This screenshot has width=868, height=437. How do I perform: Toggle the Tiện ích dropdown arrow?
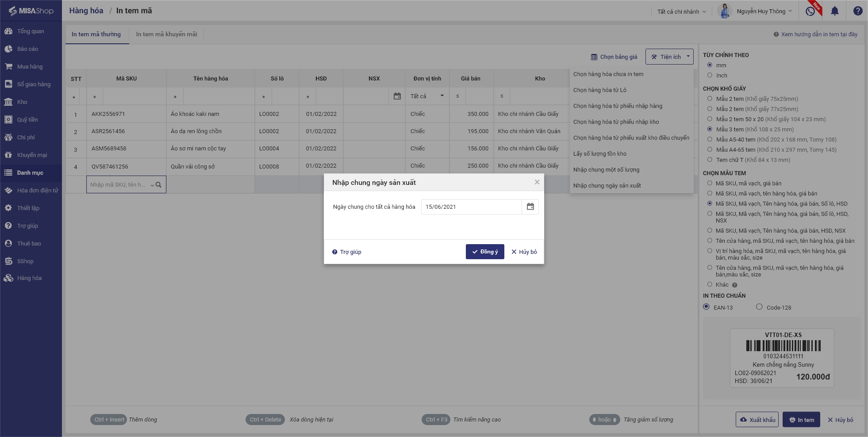point(688,57)
